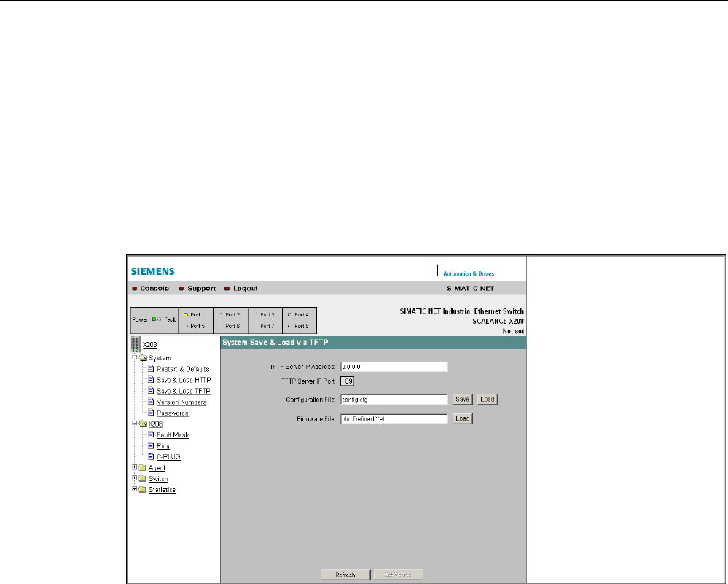Select Logout in the top bar
This screenshot has width=728, height=584.
245,289
